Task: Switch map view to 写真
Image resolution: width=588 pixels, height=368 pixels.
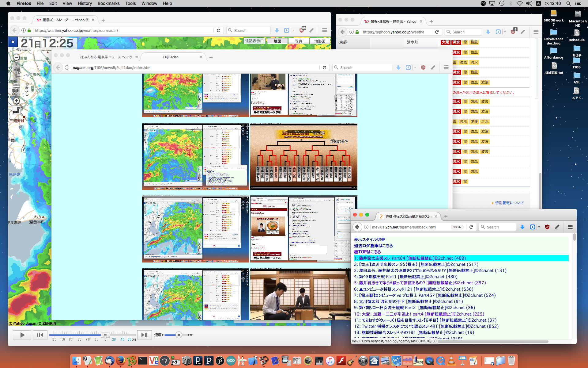Action: (x=298, y=41)
